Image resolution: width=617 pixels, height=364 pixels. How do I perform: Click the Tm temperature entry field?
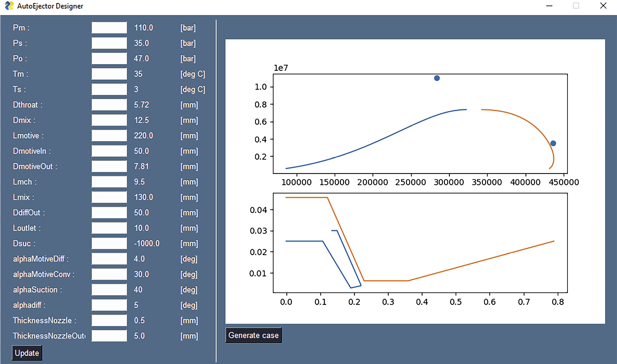109,74
